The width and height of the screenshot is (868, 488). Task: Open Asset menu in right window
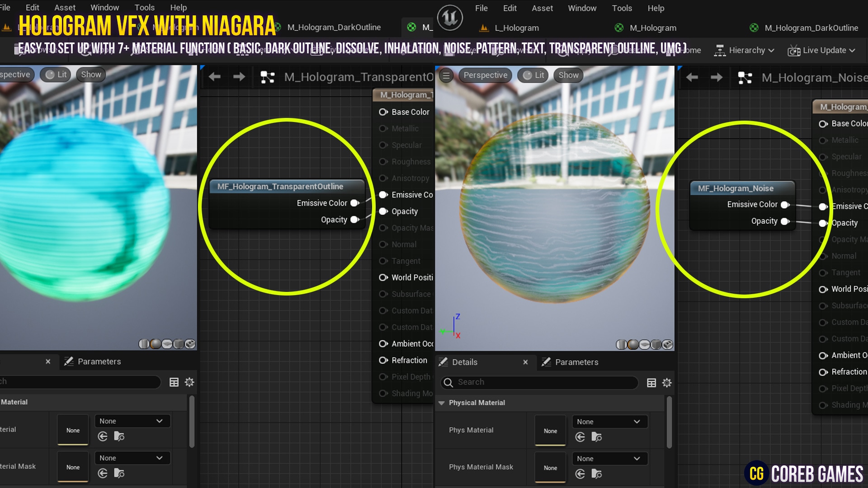pyautogui.click(x=542, y=8)
